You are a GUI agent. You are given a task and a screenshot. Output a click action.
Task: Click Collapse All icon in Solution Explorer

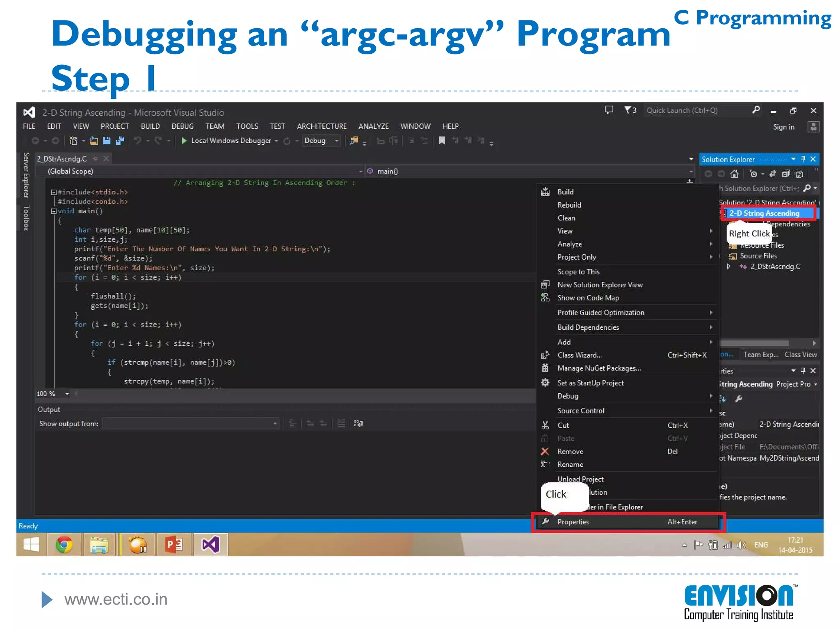point(786,174)
